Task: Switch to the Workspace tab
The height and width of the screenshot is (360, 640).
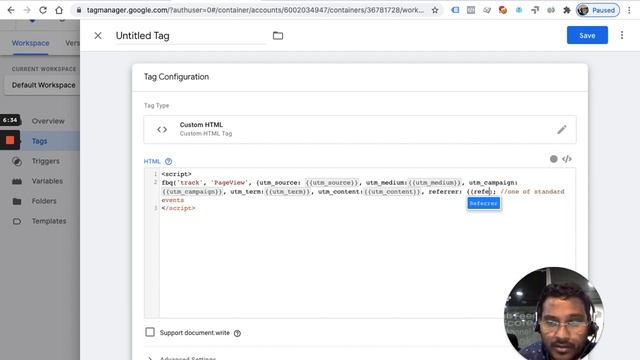Action: [31, 43]
